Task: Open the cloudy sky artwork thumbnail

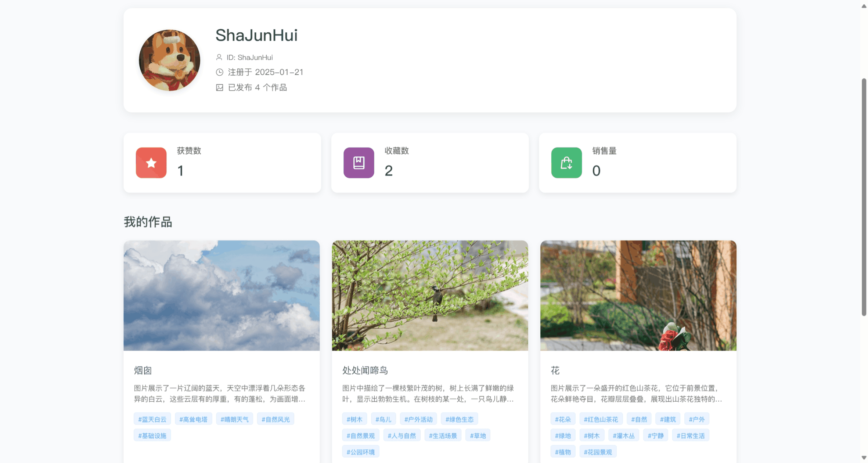Action: pos(221,295)
